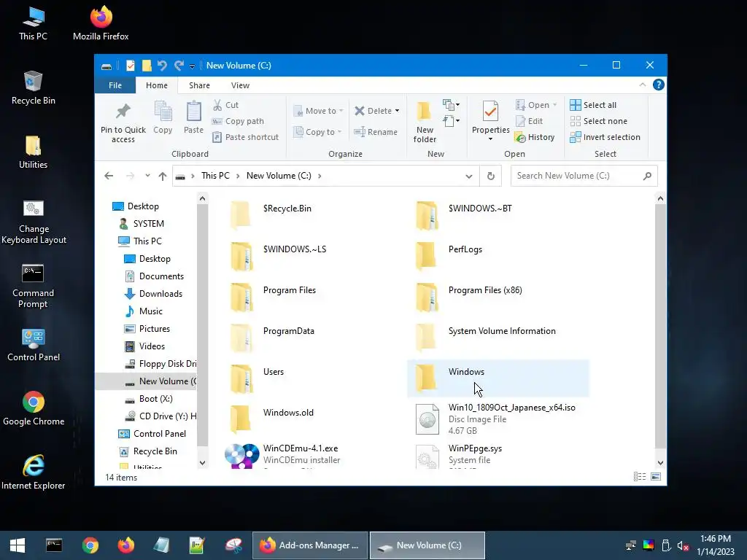Click the Cut scissors icon
The width and height of the screenshot is (747, 560).
(217, 105)
